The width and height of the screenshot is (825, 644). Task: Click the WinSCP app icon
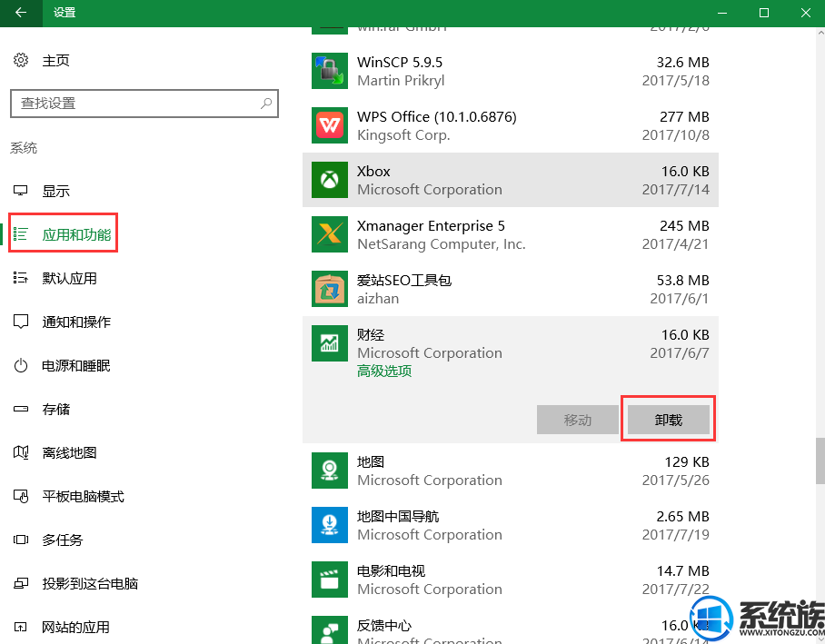pyautogui.click(x=330, y=71)
